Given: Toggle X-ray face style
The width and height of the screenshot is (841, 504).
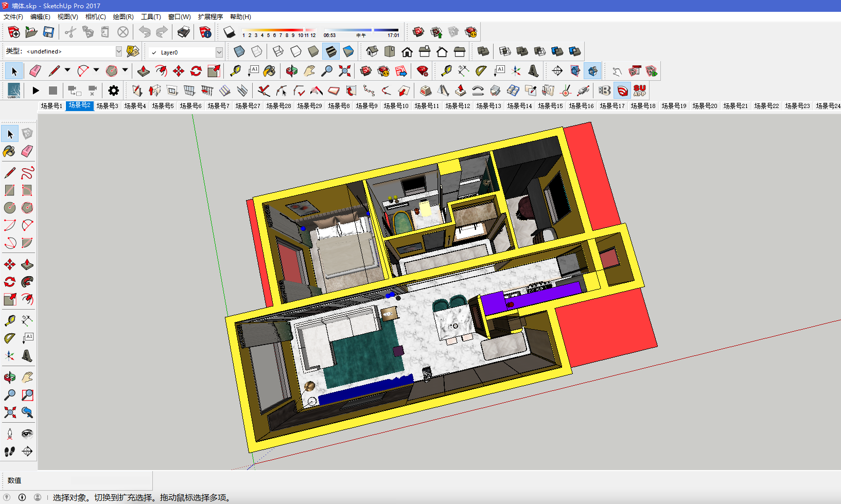Looking at the screenshot, I should pyautogui.click(x=239, y=51).
